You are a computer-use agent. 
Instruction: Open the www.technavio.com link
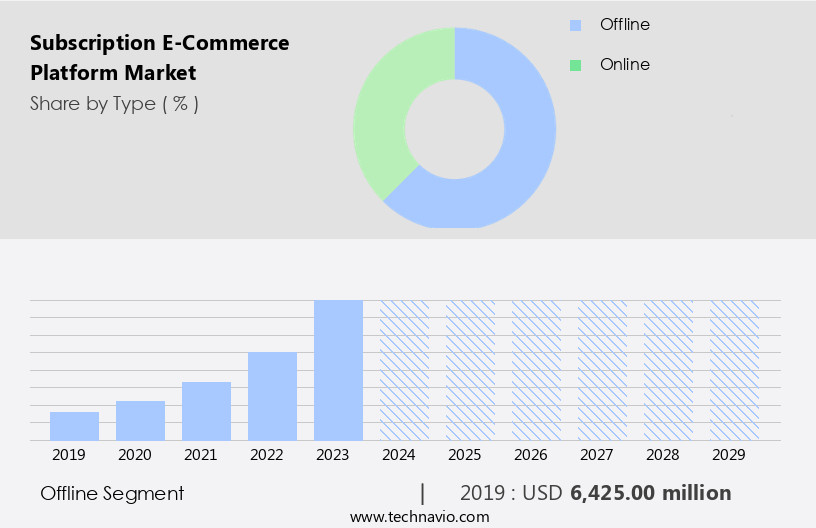click(419, 517)
